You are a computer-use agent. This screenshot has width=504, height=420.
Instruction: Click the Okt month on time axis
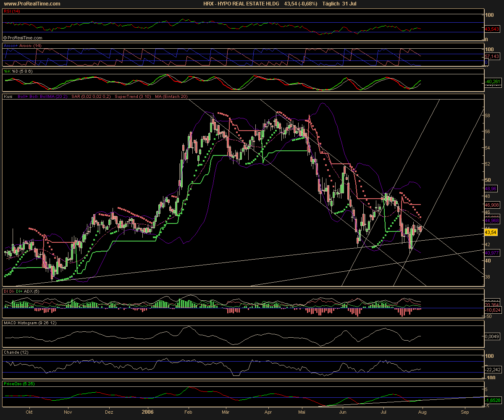pos(29,412)
